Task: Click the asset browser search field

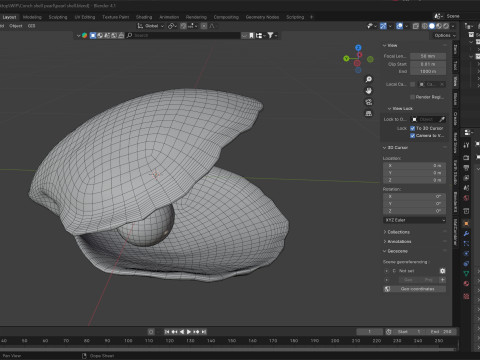Action: pyautogui.click(x=183, y=35)
